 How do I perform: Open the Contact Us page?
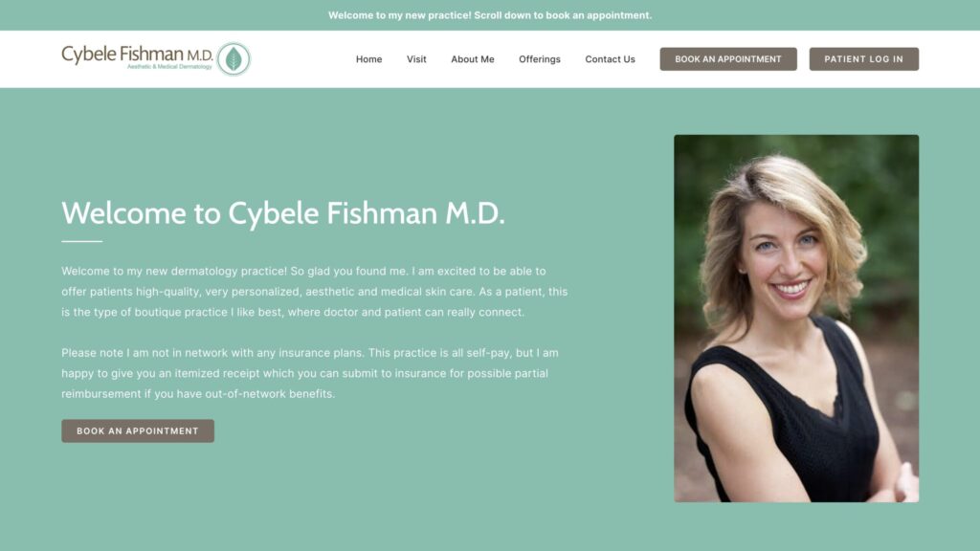pos(610,58)
